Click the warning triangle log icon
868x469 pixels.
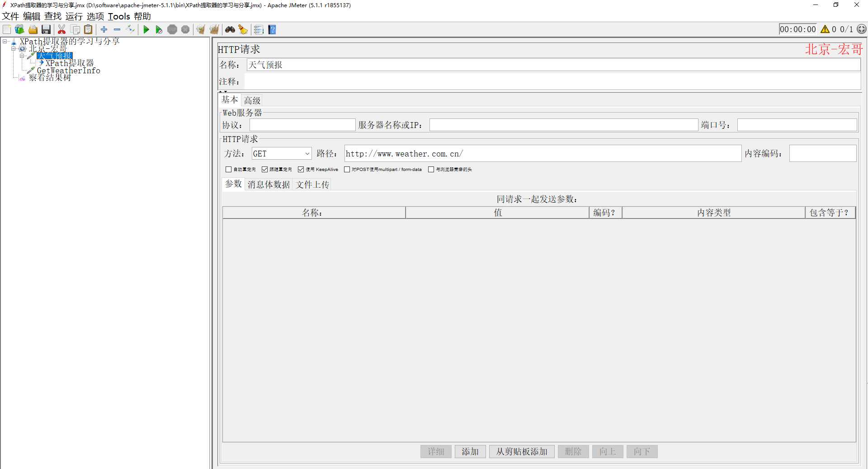[825, 29]
